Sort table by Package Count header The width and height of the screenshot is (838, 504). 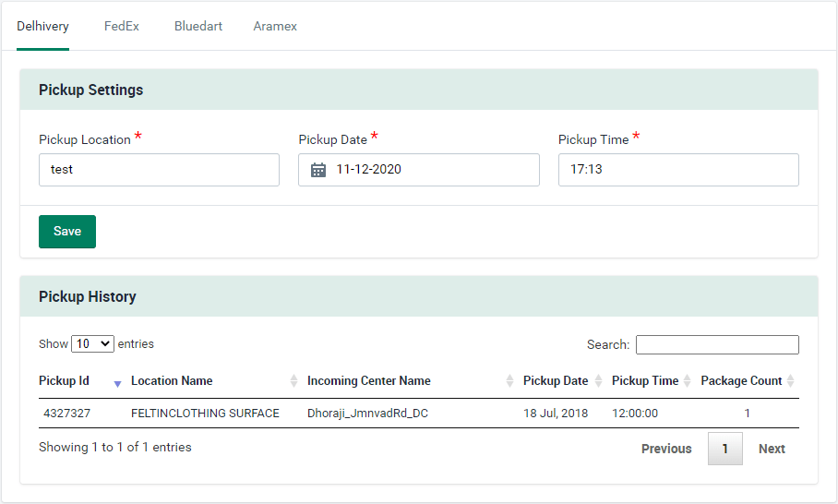coord(741,381)
